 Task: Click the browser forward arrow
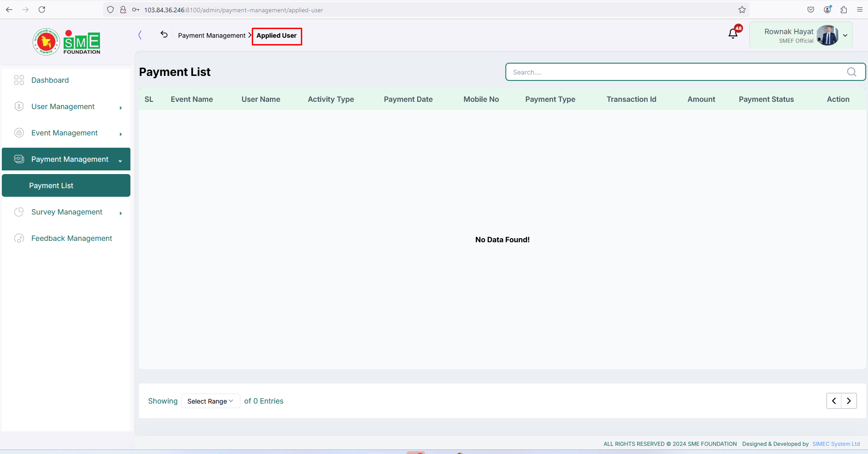[x=25, y=10]
